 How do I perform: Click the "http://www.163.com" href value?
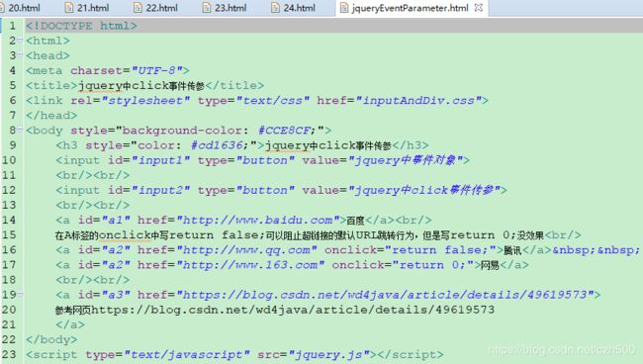(250, 265)
